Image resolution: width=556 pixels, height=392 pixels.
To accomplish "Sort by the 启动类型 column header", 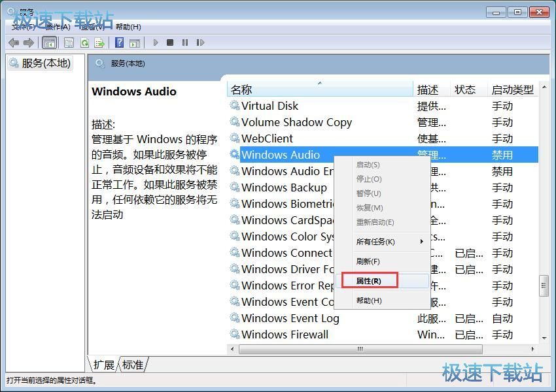I will click(x=513, y=90).
